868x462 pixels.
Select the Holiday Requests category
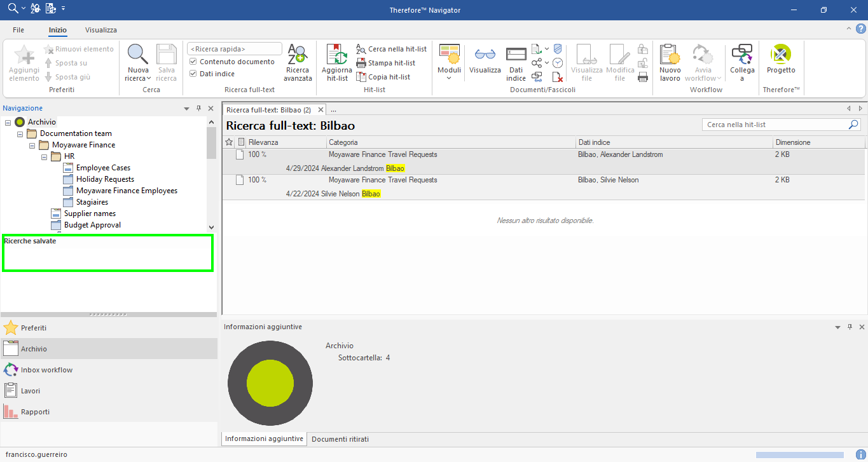105,179
